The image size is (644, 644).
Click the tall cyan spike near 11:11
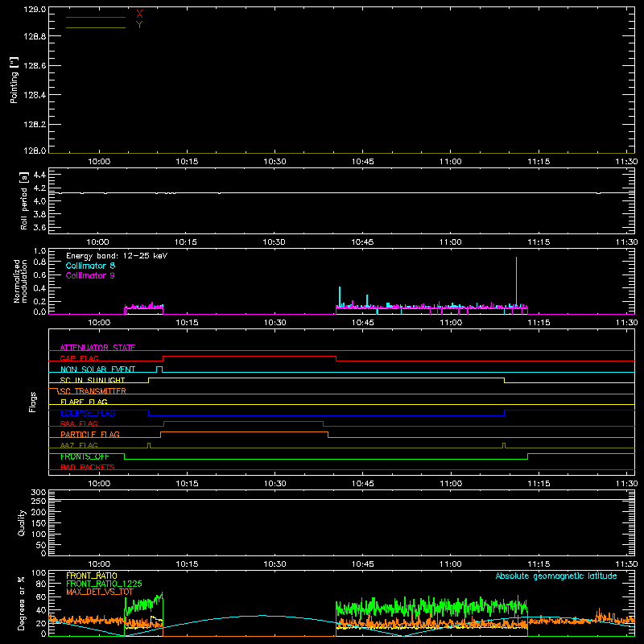pyautogui.click(x=516, y=281)
